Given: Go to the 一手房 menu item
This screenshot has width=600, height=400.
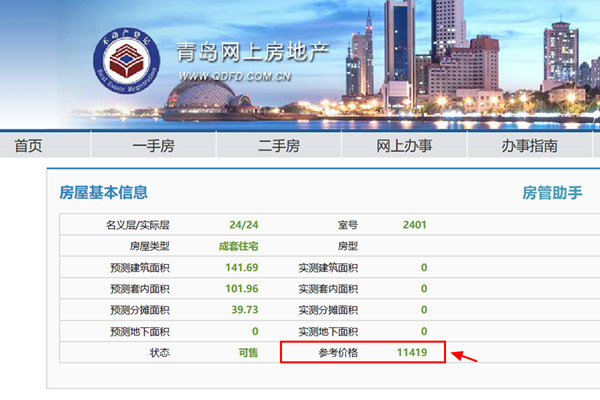Looking at the screenshot, I should pos(153,146).
